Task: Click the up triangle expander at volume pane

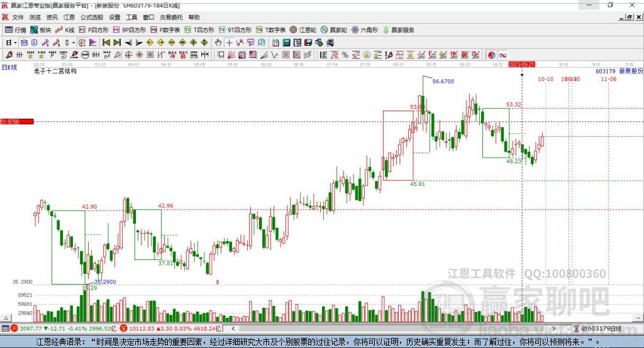Action: (x=6, y=318)
